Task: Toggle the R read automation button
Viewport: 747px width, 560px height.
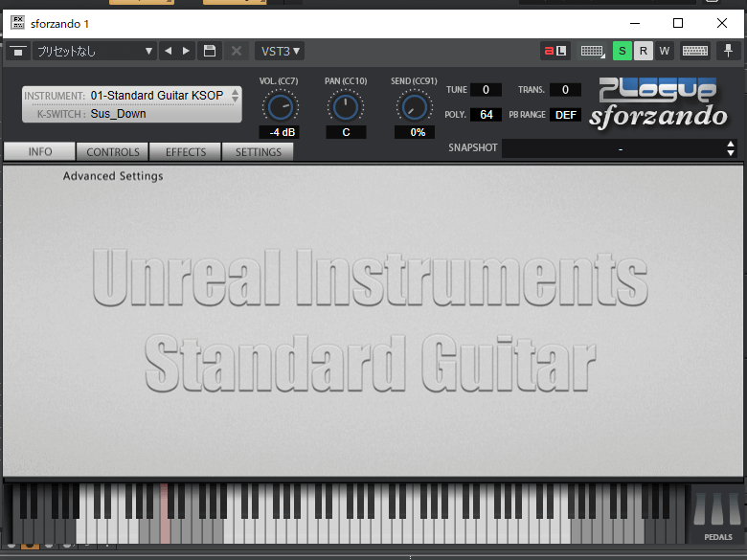Action: [644, 51]
